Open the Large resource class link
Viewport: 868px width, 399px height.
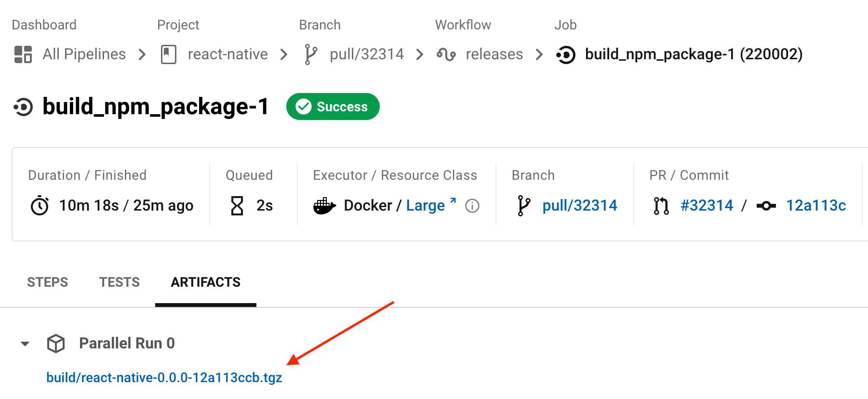pos(426,206)
